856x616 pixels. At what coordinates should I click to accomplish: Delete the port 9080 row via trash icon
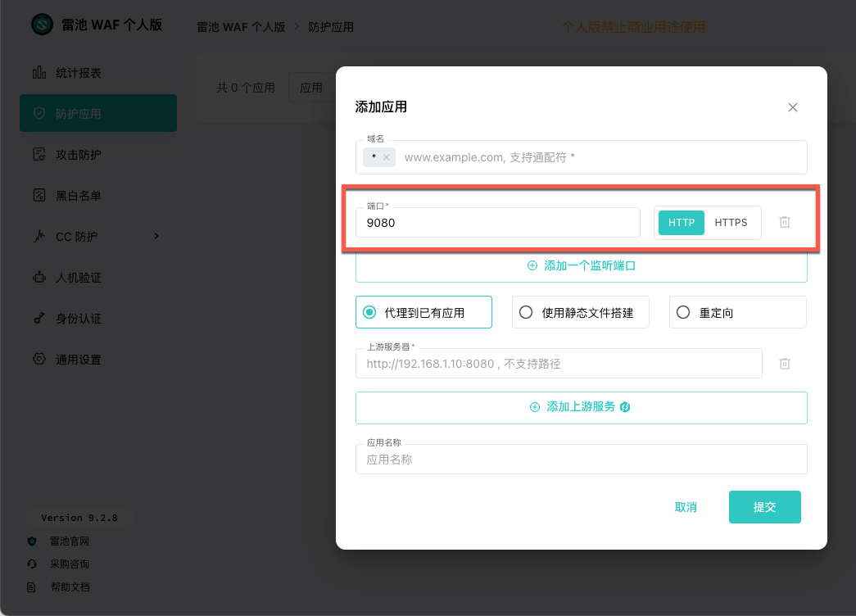pyautogui.click(x=784, y=222)
